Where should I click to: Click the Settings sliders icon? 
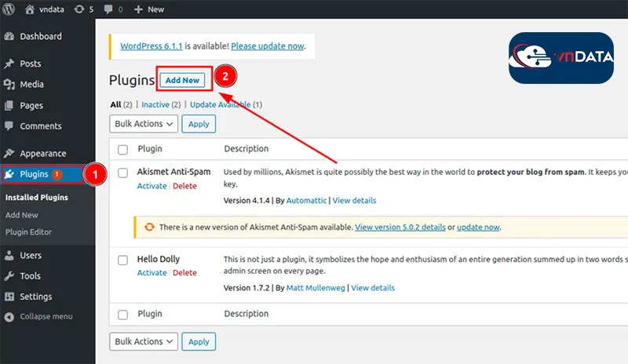click(9, 297)
